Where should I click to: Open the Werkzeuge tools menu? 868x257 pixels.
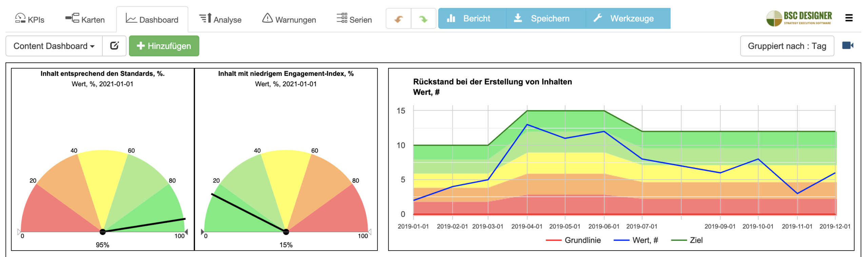628,18
